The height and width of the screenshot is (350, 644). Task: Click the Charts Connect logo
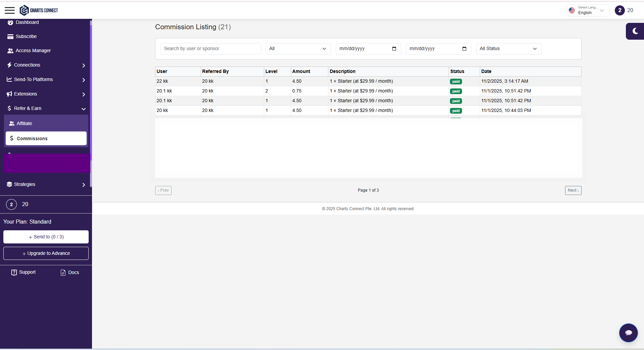(39, 10)
